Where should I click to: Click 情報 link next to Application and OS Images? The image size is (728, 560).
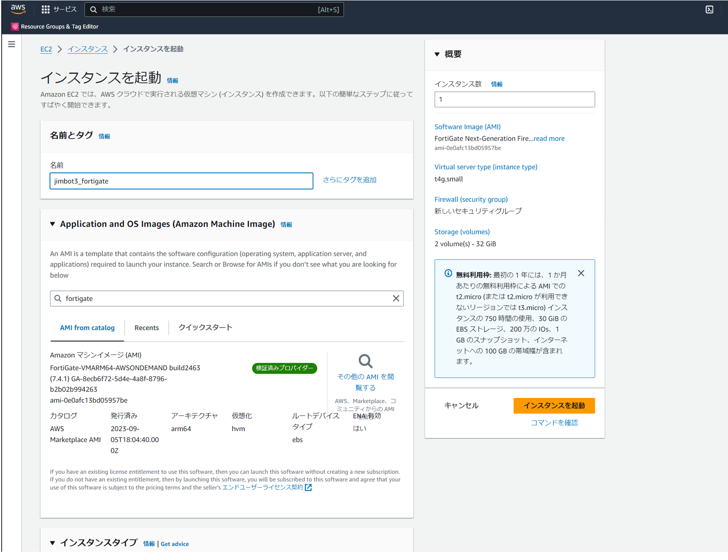286,225
